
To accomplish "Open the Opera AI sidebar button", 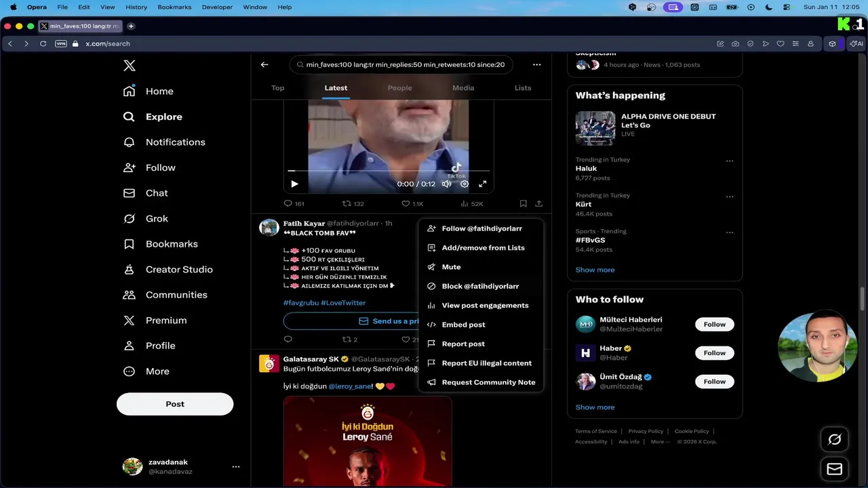I will point(856,43).
